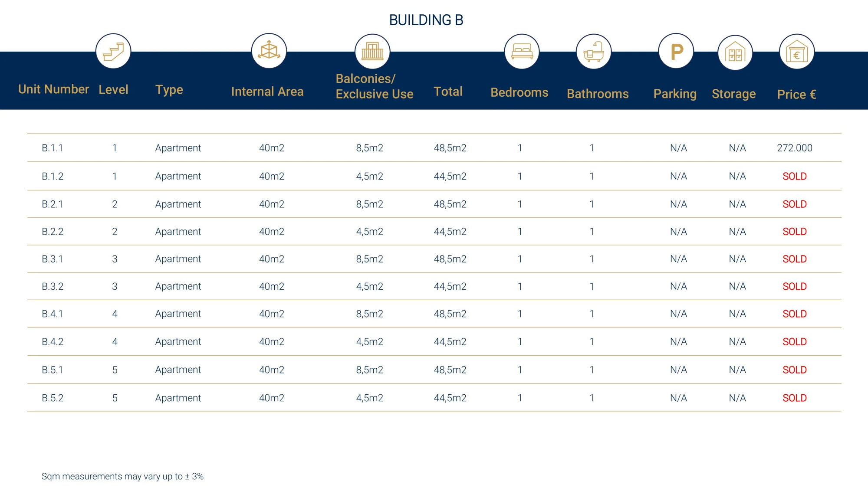Click 8,5m2 balcony in B.4.1 row
868x488 pixels.
pyautogui.click(x=370, y=314)
